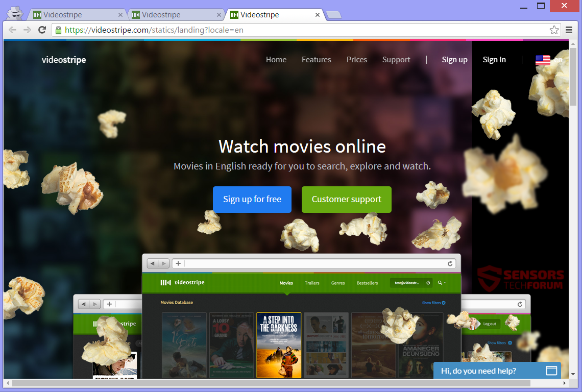Click the browser back arrow

tap(12, 30)
